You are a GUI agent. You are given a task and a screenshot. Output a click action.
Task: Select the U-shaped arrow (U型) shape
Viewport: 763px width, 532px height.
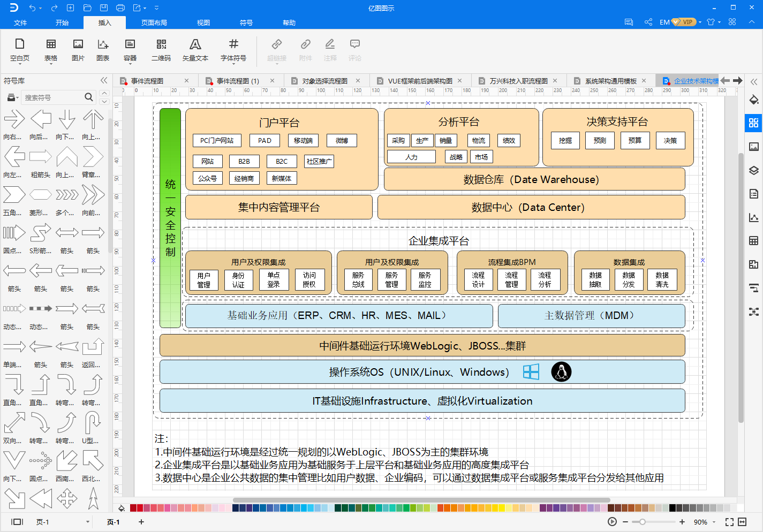click(93, 423)
